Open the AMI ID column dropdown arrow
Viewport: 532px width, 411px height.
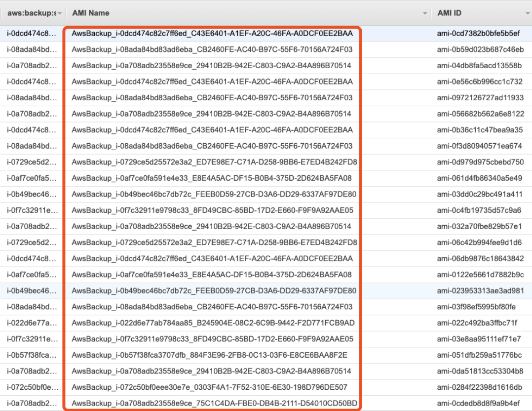click(528, 13)
